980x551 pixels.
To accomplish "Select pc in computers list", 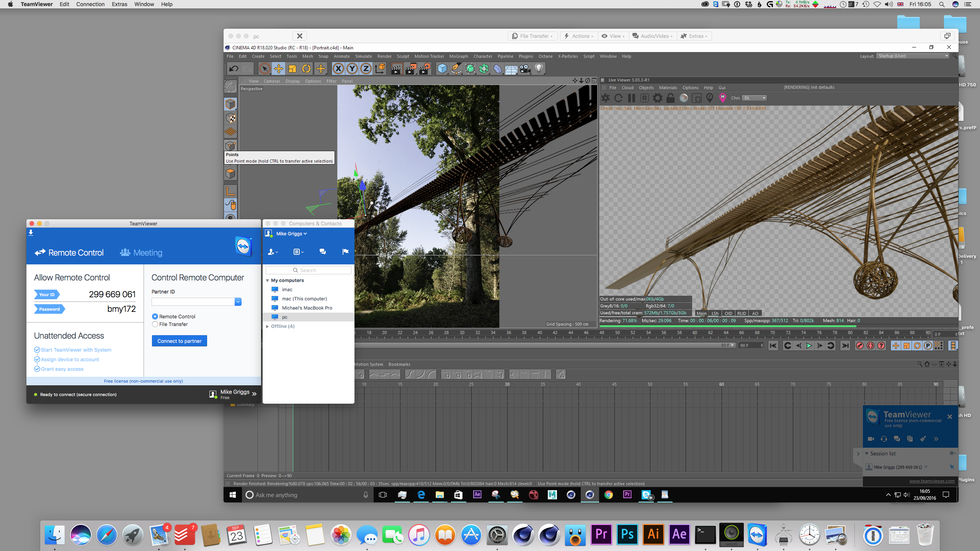I will coord(308,317).
